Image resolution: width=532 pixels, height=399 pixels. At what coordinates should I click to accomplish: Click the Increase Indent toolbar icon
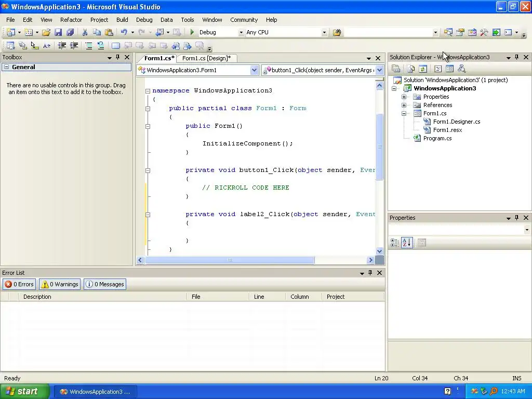click(74, 46)
